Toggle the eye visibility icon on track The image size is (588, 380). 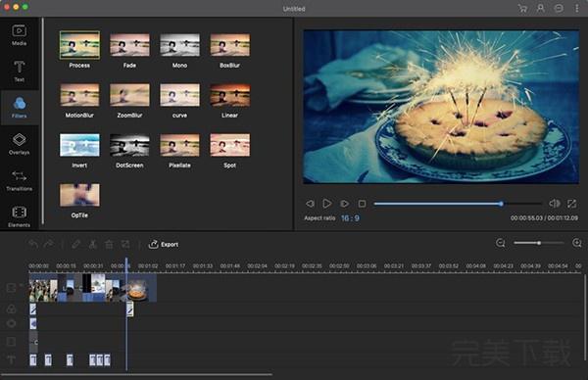(11, 323)
